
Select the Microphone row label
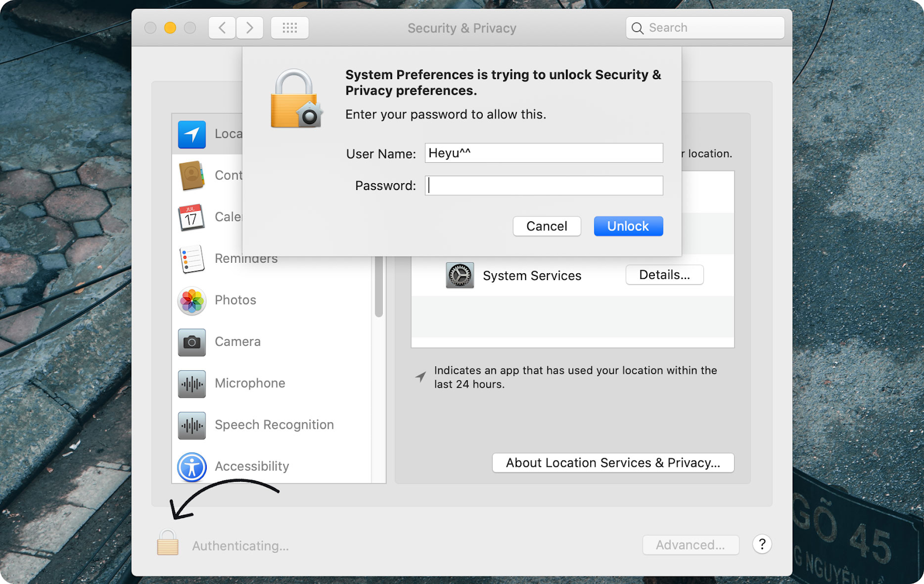(250, 383)
